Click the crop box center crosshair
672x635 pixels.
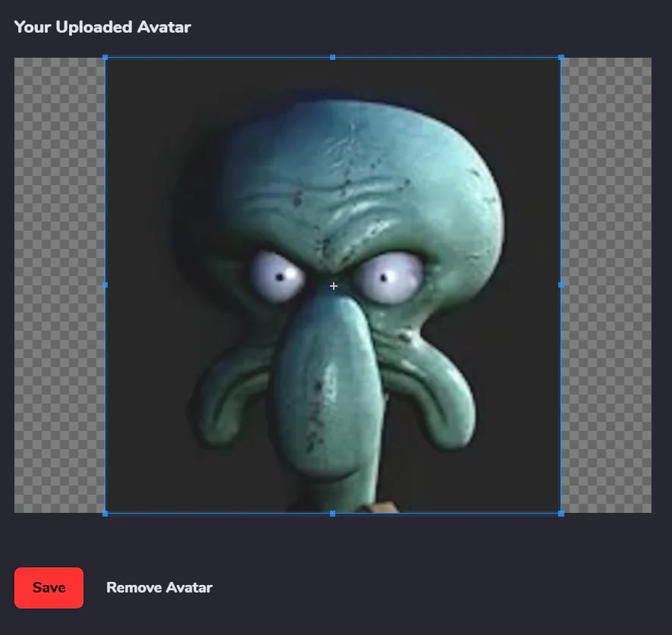pyautogui.click(x=334, y=285)
